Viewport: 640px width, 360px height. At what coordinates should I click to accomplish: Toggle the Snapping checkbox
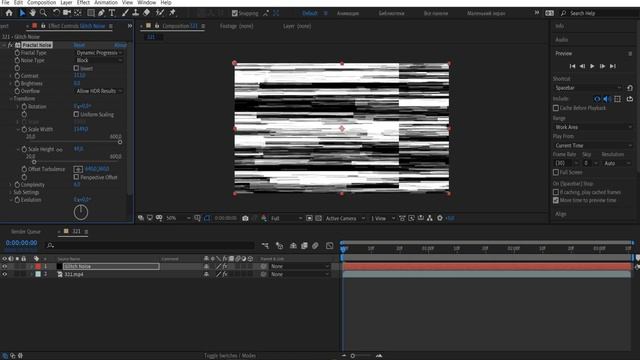click(235, 13)
